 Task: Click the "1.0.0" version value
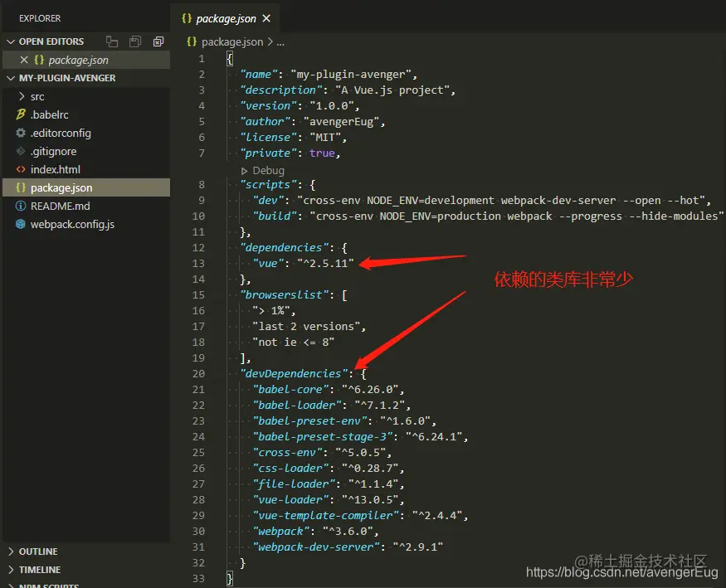pos(332,106)
